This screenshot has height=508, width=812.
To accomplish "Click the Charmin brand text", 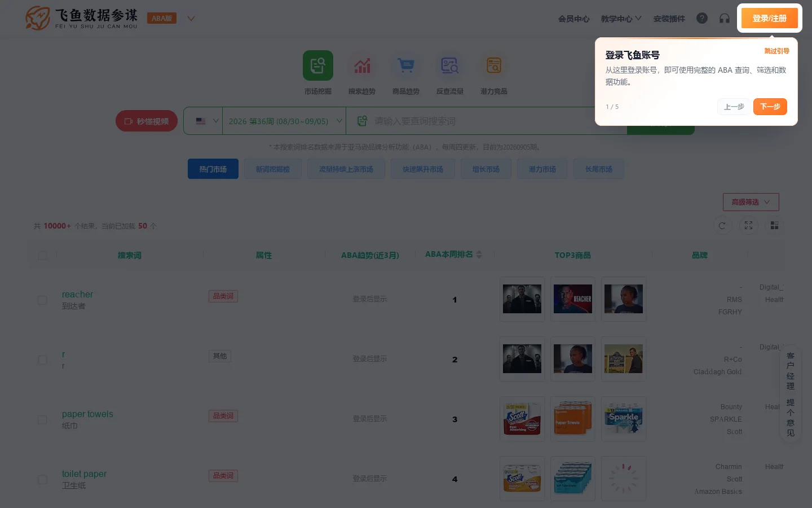I will pyautogui.click(x=729, y=466).
